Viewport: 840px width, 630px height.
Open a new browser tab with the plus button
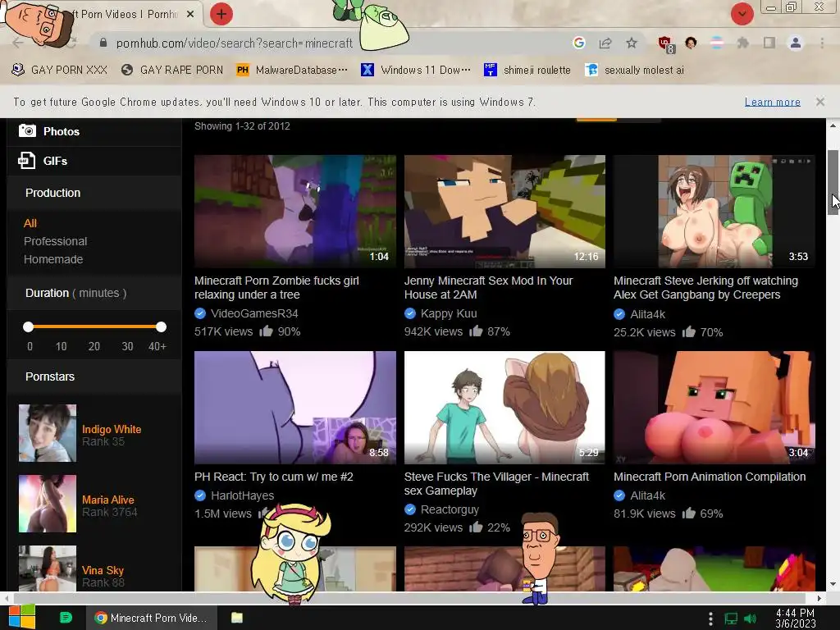(x=221, y=14)
